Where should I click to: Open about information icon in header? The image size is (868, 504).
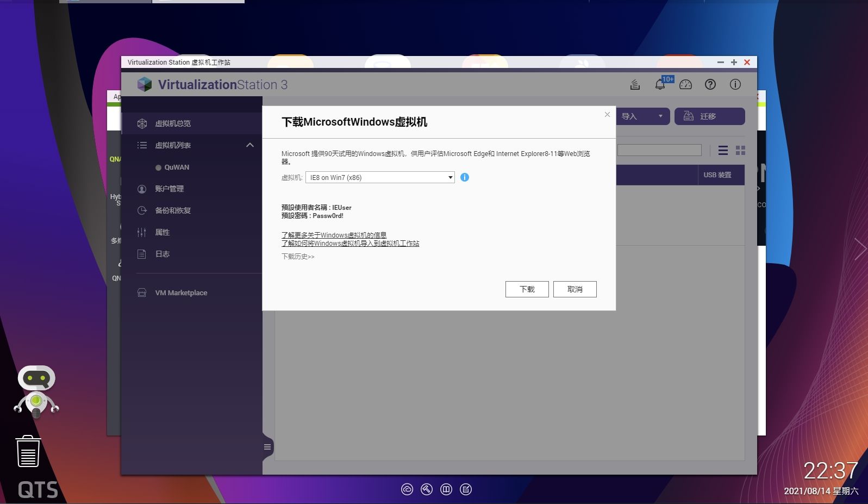point(735,84)
